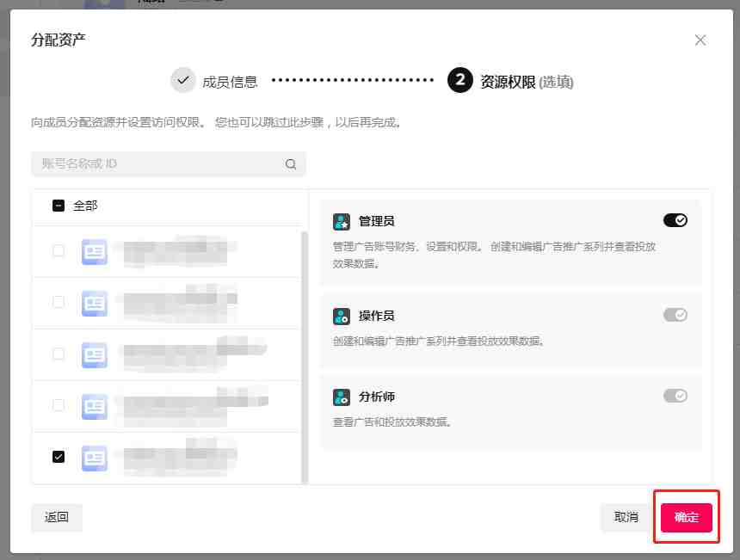Uncheck the fifth account's checkbox

(59, 457)
